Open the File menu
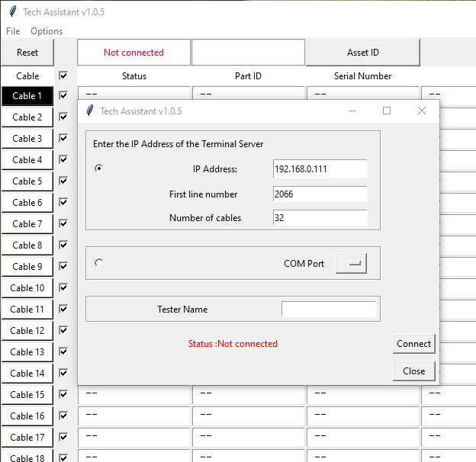The width and height of the screenshot is (476, 462). click(13, 31)
